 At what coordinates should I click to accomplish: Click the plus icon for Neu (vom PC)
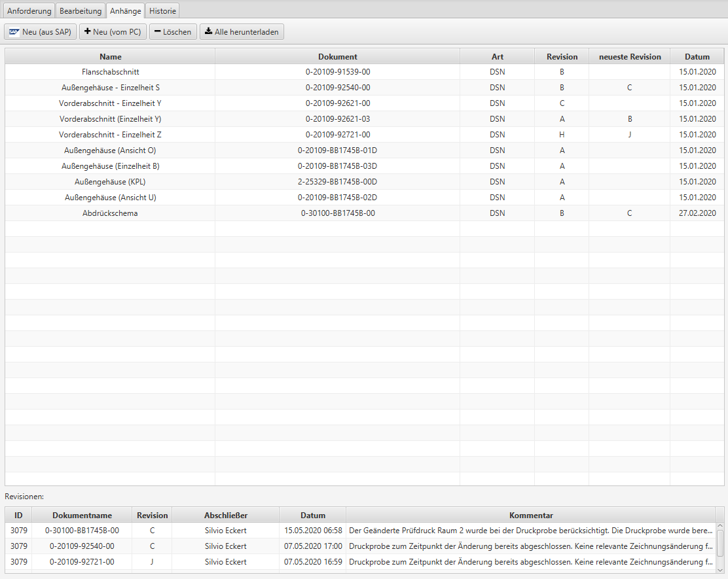[x=88, y=32]
